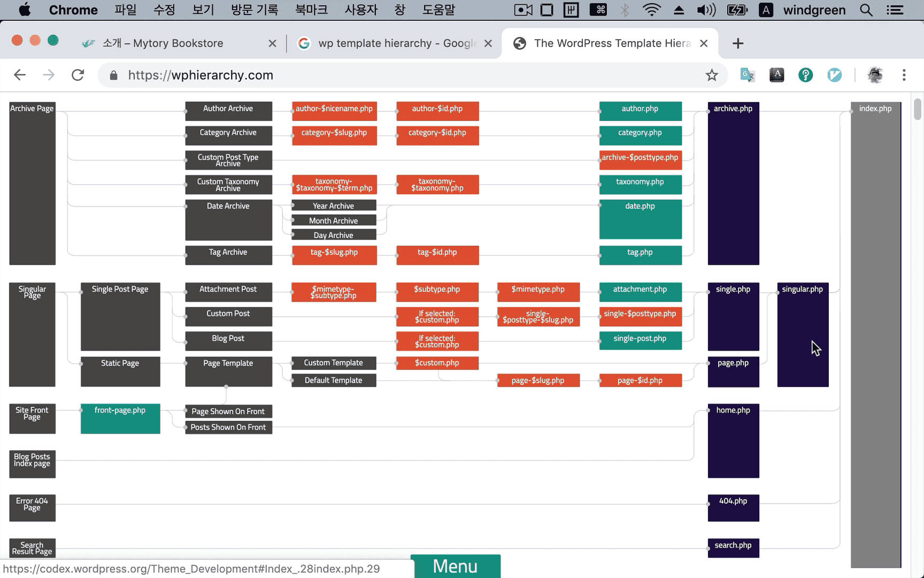Open the singular.php template link

click(x=803, y=334)
